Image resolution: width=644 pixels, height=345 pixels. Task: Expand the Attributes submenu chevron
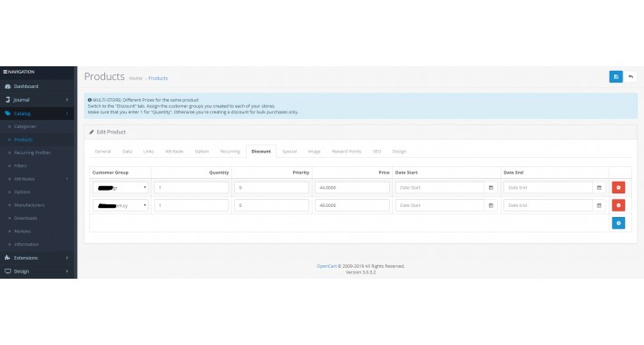[x=67, y=179]
